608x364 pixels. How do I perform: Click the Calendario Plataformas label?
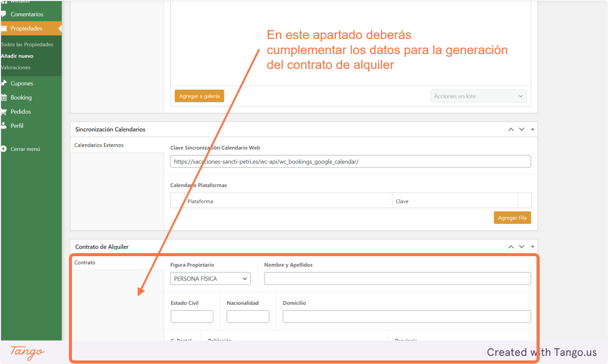tap(199, 185)
